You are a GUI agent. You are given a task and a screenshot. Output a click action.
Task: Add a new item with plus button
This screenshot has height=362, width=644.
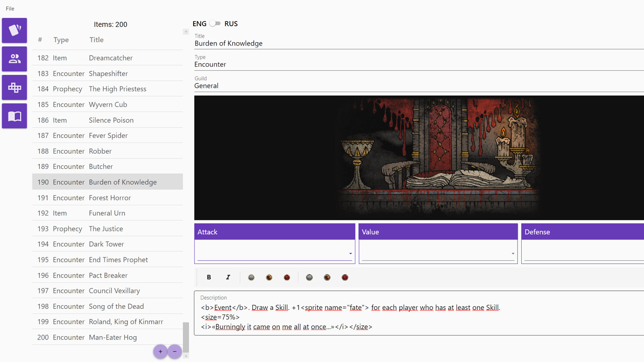pos(160,352)
